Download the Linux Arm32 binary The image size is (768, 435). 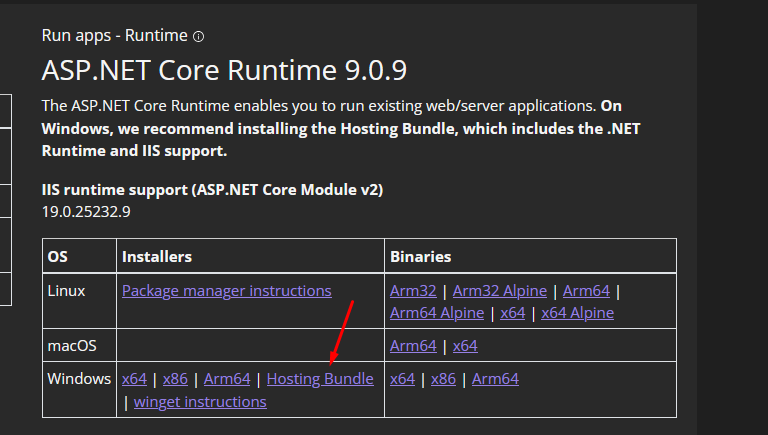point(415,291)
